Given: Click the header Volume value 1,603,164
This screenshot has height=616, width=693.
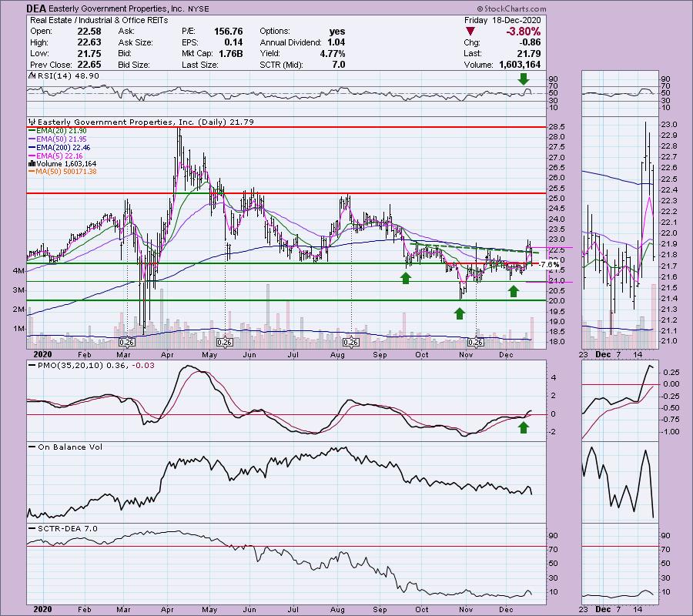Looking at the screenshot, I should click(x=520, y=65).
